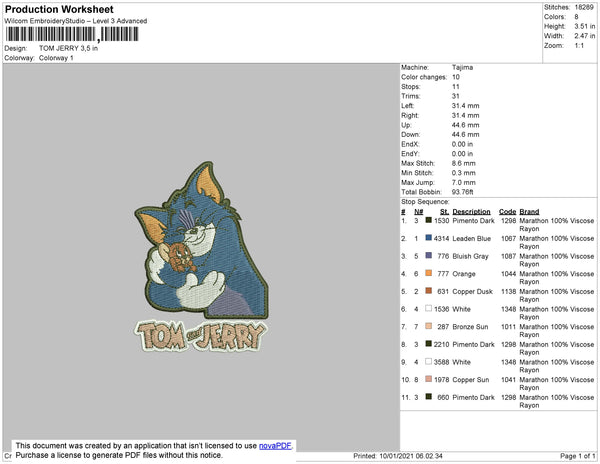This screenshot has height=464, width=600.
Task: Click the 'Colorway 1' value
Action: (x=56, y=58)
